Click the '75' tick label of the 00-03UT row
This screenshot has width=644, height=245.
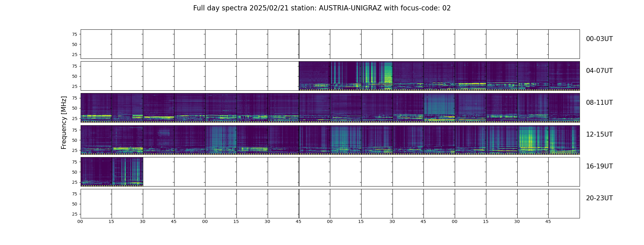pos(75,34)
